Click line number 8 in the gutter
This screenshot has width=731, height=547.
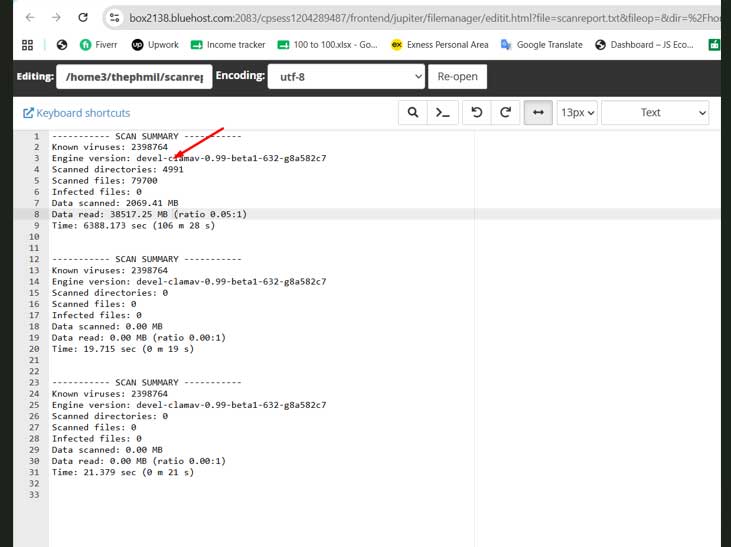[x=36, y=214]
